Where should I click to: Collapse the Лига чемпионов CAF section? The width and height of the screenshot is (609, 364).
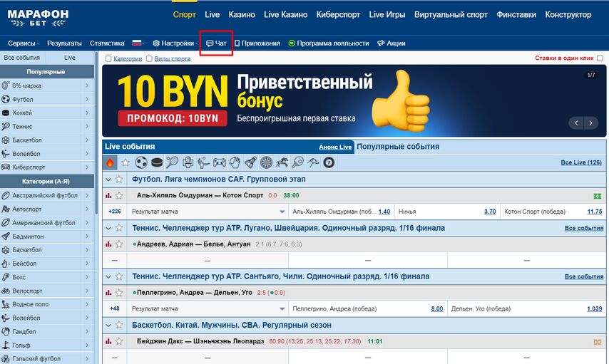tap(108, 180)
